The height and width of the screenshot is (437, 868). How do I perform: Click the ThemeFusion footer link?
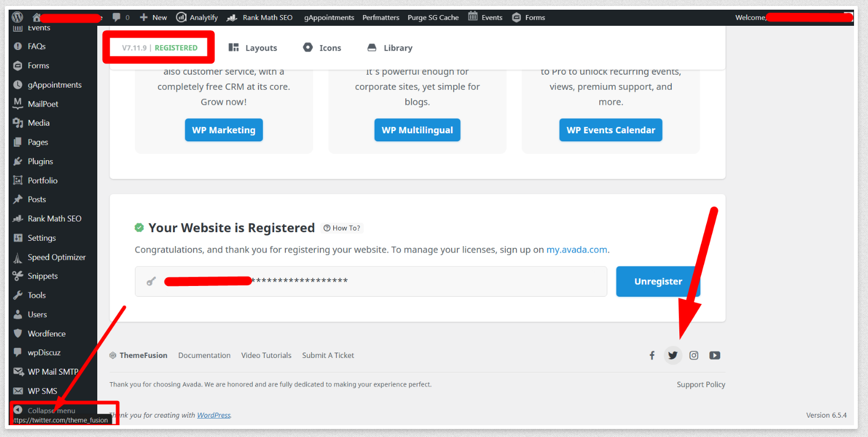(x=139, y=355)
